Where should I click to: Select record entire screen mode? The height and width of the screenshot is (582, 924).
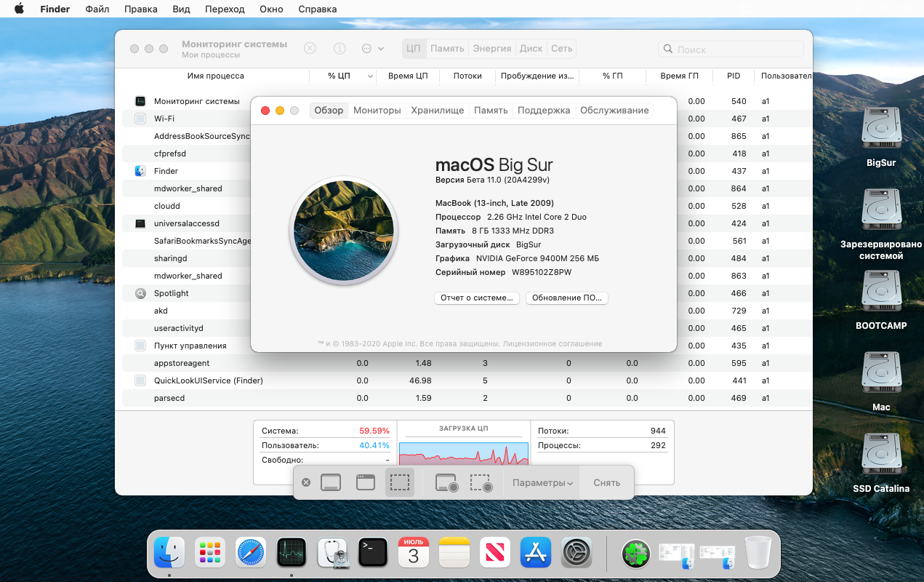[446, 482]
